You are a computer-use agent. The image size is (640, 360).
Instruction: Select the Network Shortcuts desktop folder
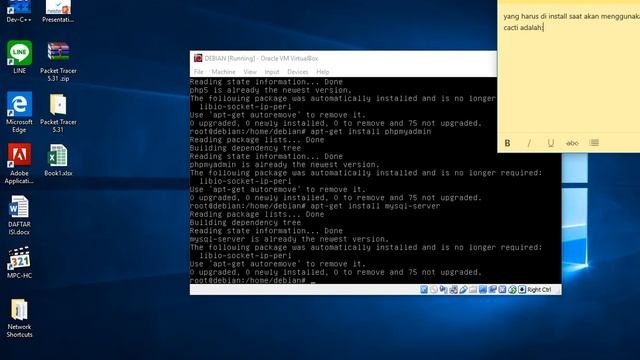(19, 318)
